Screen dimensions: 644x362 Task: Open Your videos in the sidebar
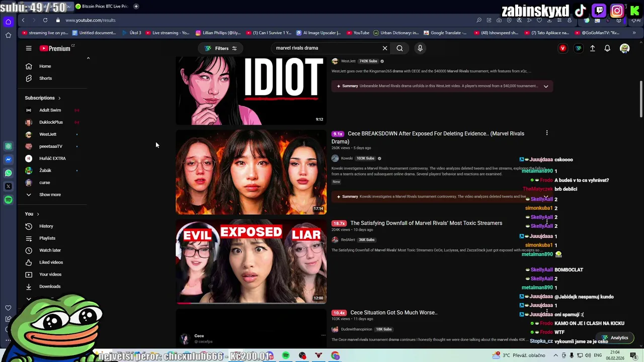tap(50, 275)
